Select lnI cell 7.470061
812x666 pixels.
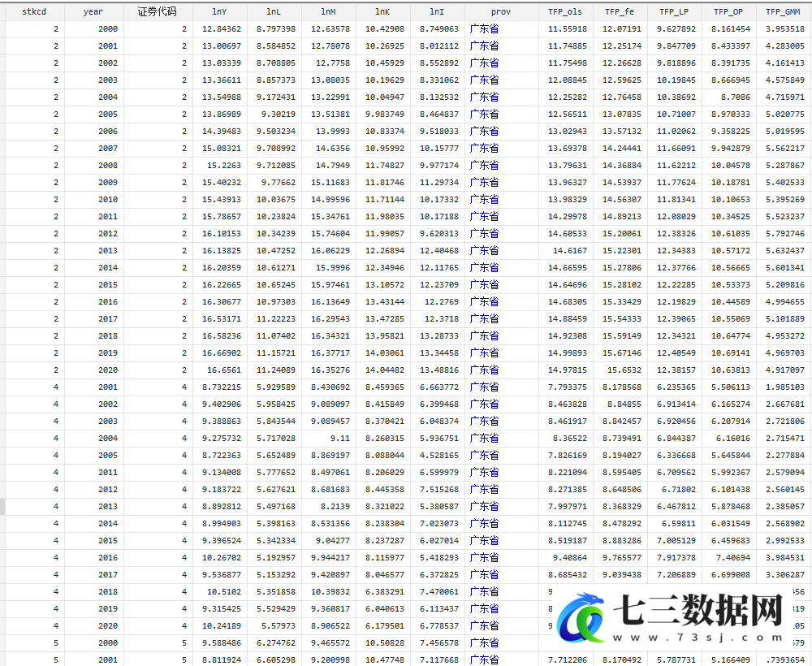tap(437, 592)
